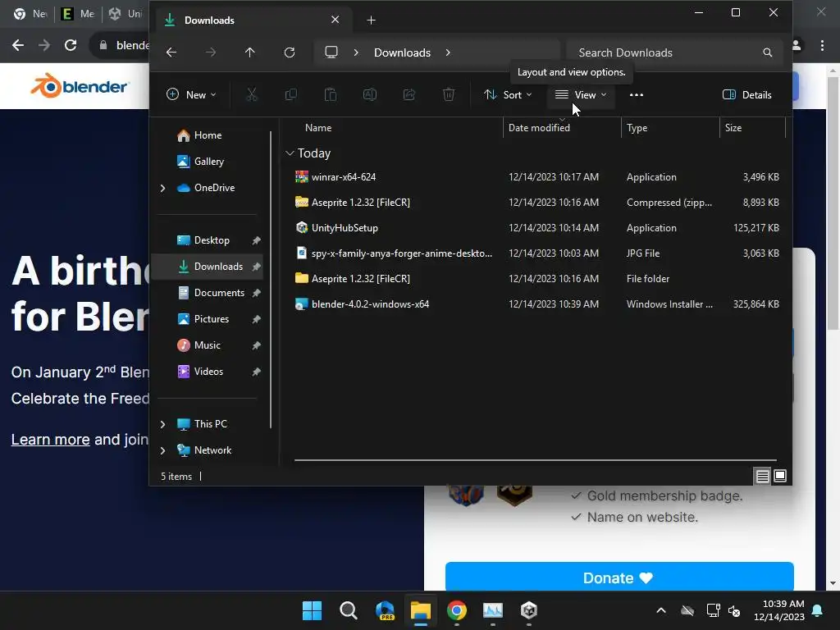Switch to details list view icon in status bar
Viewport: 840px width, 630px height.
click(x=762, y=476)
